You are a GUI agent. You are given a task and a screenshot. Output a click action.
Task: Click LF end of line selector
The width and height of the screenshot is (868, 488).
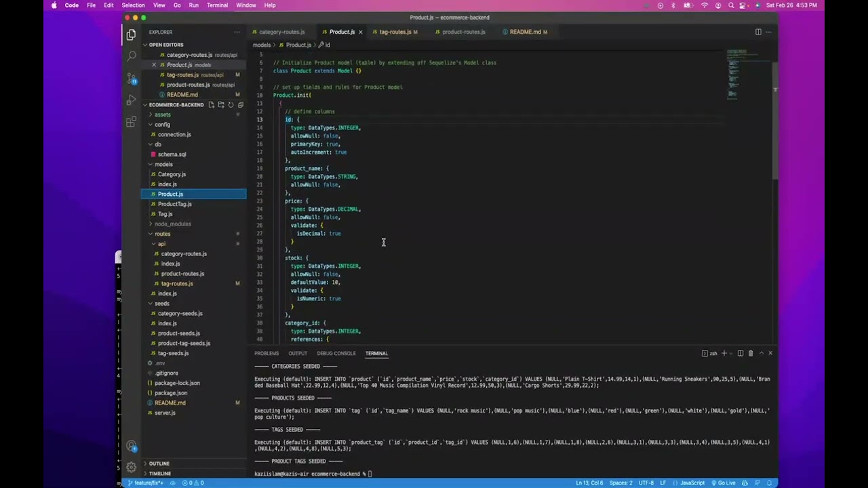tap(663, 483)
